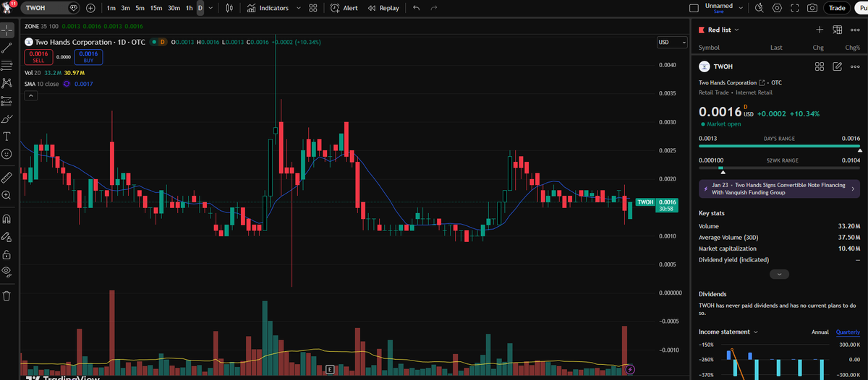
Task: Switch income statement to Annual
Action: [x=820, y=332]
